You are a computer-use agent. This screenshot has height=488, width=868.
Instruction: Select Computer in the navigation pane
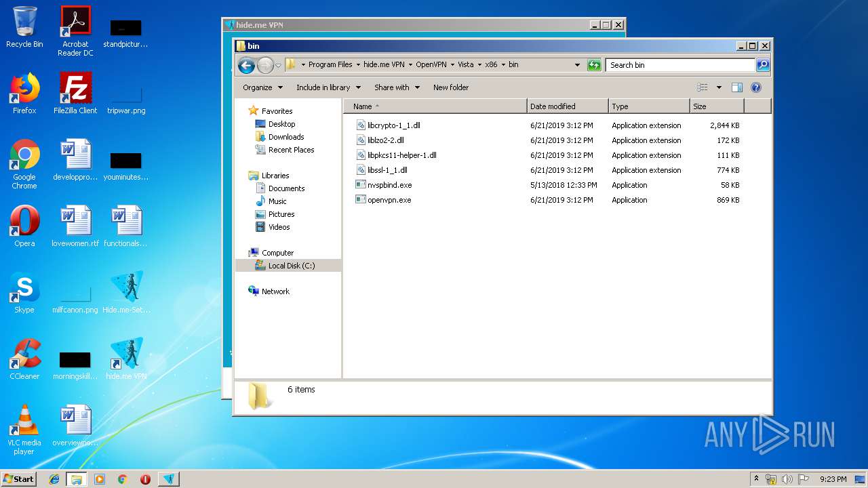tap(277, 253)
